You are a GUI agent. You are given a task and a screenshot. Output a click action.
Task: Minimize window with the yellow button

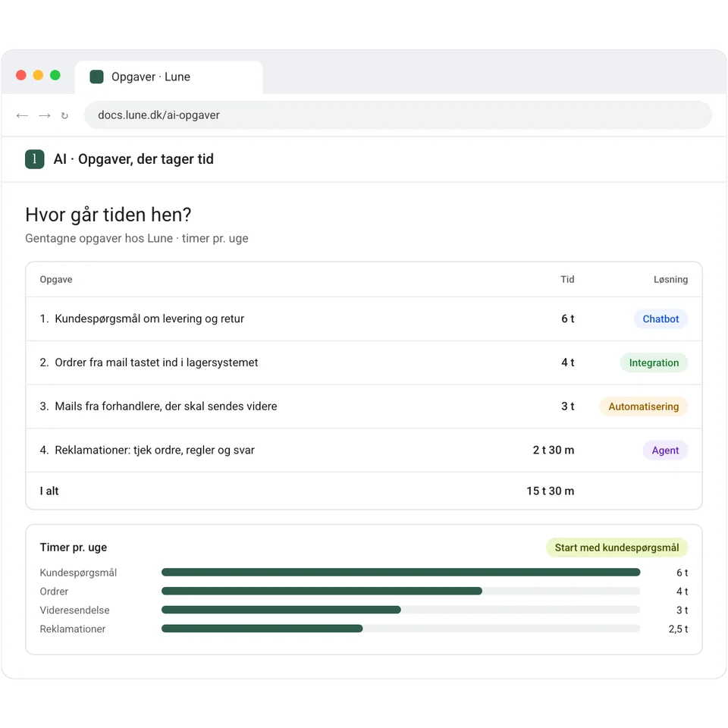[x=38, y=75]
